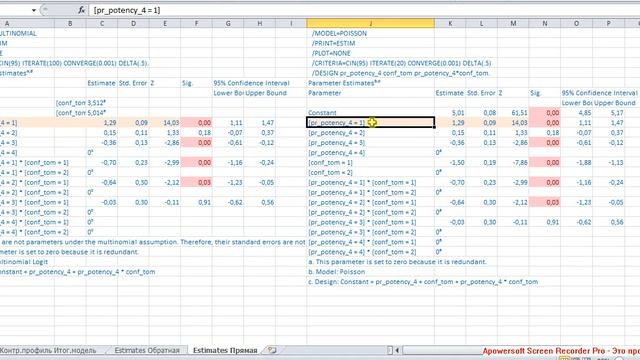Click the left-hand 95% Confidence Interval header
The image size is (640, 360).
click(x=251, y=83)
